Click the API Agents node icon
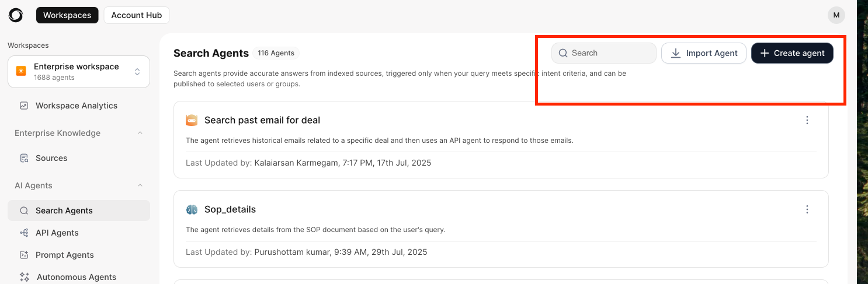 [24, 233]
